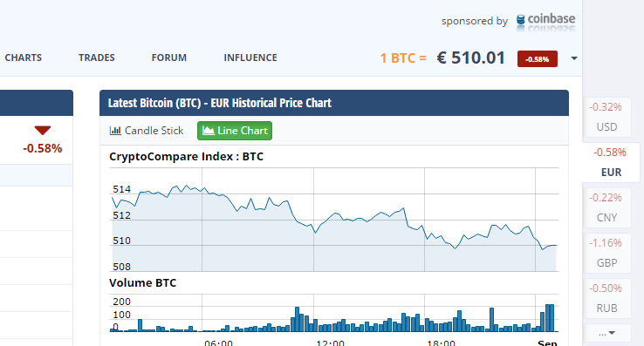Select the RUB currency option

(606, 298)
